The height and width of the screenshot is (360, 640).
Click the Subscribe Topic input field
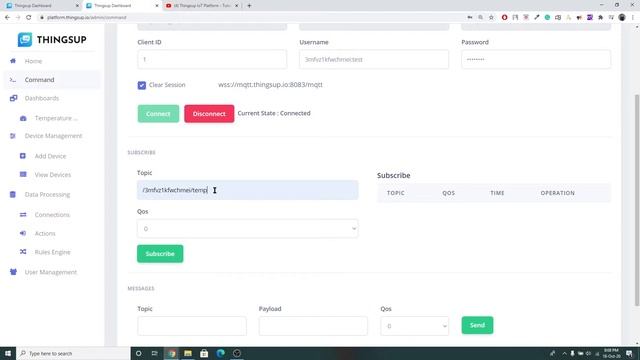(x=248, y=190)
